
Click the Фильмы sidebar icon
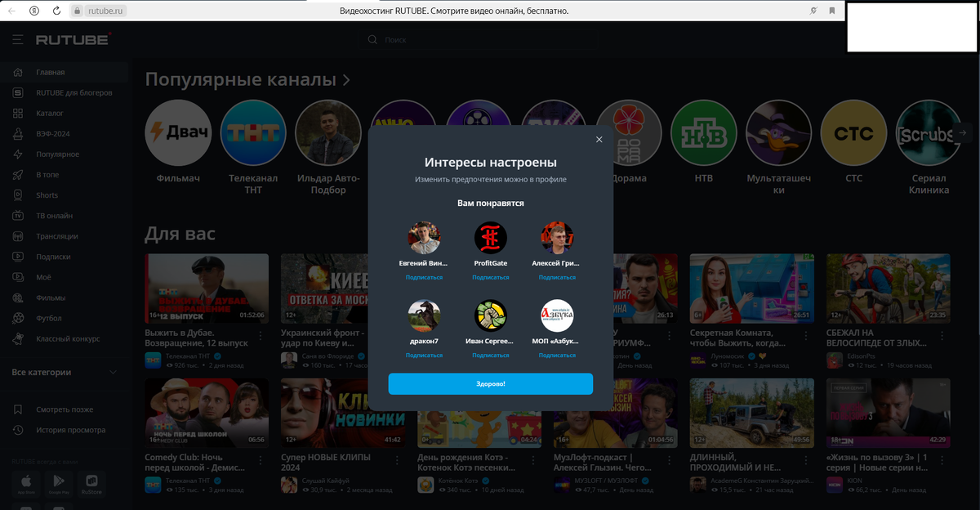pyautogui.click(x=18, y=297)
